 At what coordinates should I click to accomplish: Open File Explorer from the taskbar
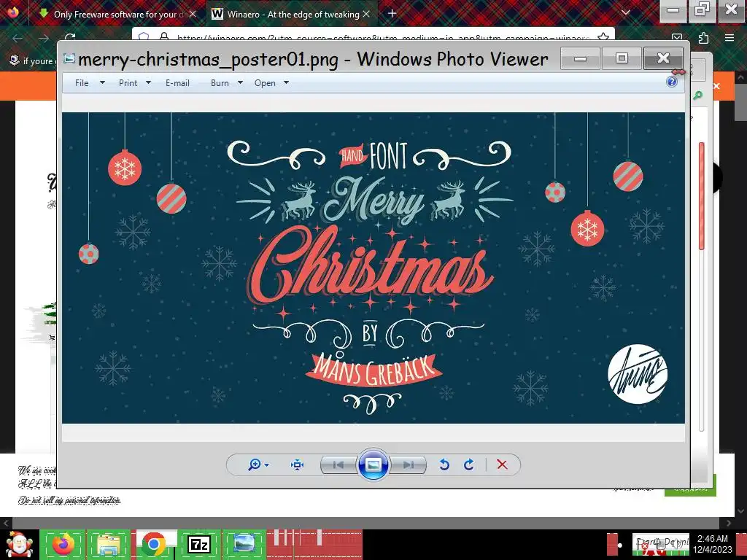[x=109, y=544]
